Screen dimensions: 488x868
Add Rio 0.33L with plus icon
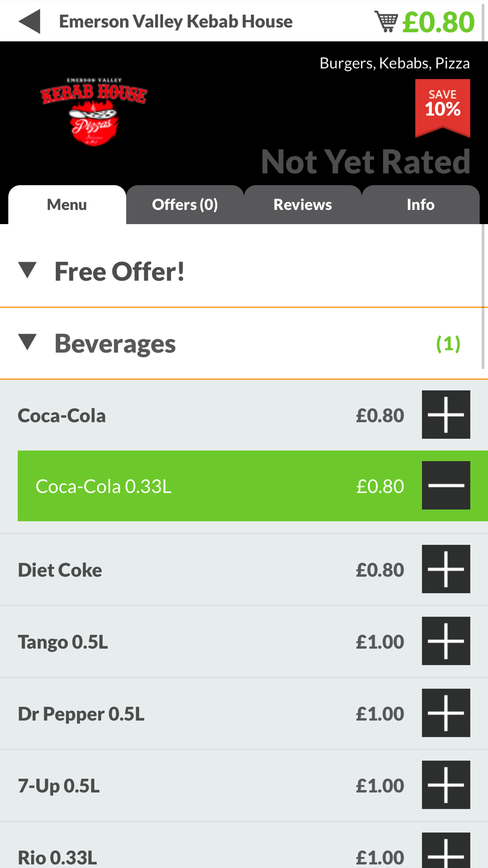tap(446, 852)
